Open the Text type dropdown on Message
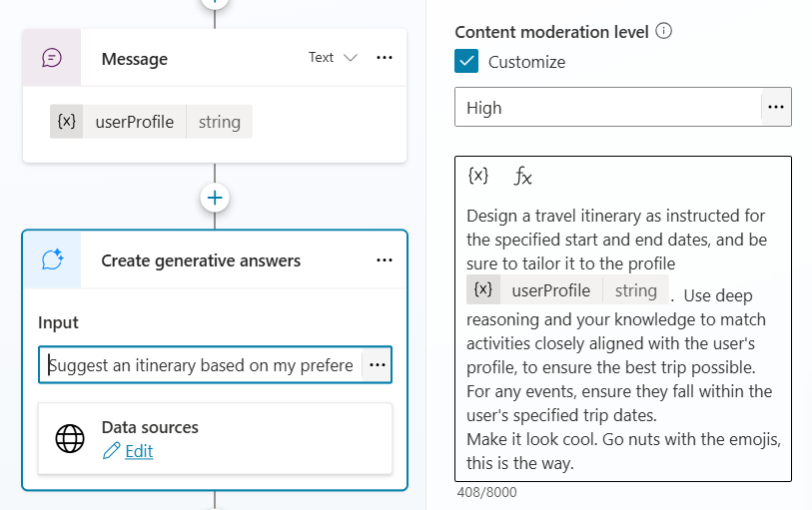Screen dimensions: 812x510 click(333, 58)
